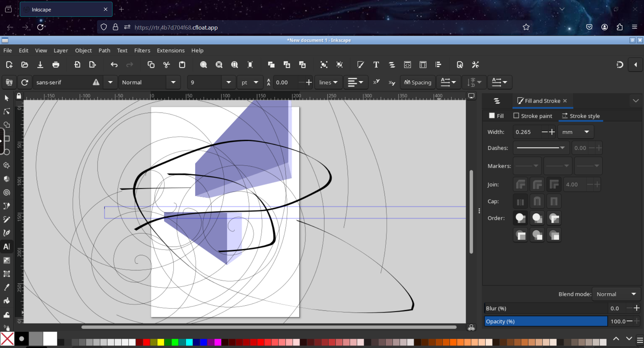The image size is (644, 348).
Task: Save the document using Save icon
Action: tap(40, 65)
